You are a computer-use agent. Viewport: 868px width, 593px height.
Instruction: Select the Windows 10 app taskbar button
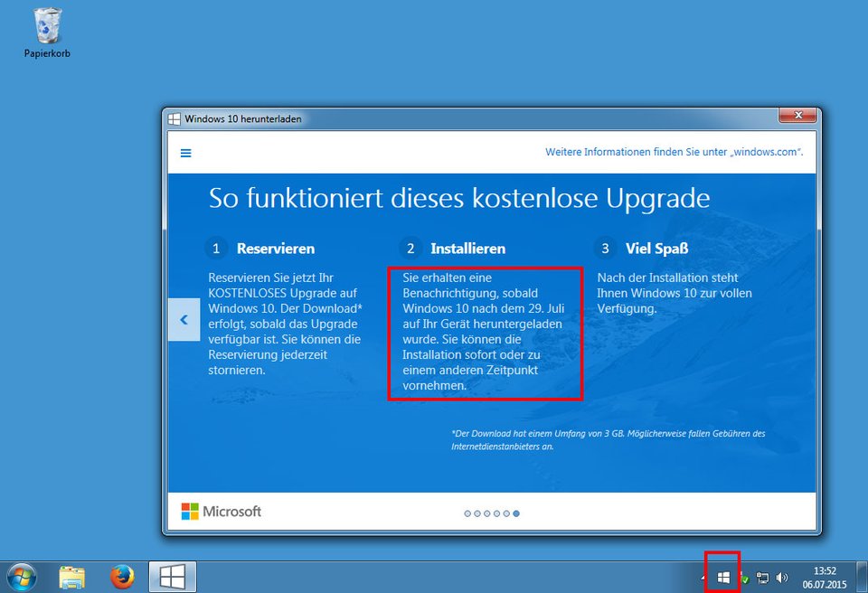[x=172, y=577]
